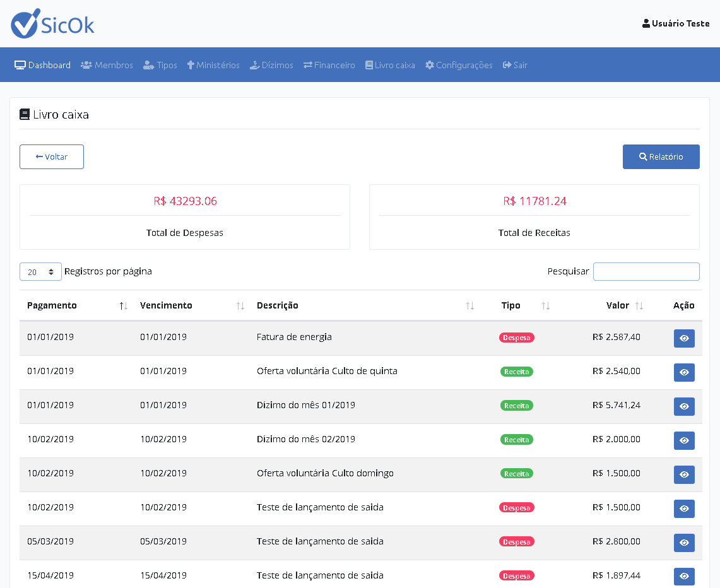720x588 pixels.
Task: Click the value R$ 2.000,00
Action: click(617, 439)
